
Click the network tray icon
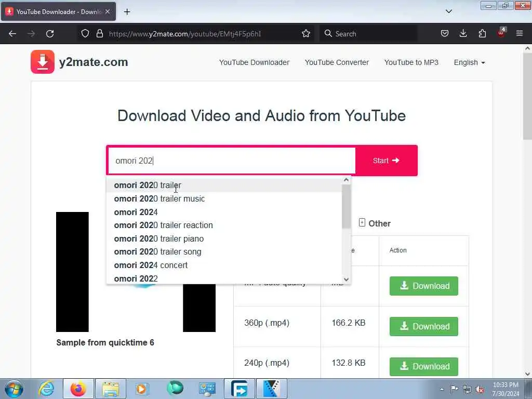coord(467,389)
